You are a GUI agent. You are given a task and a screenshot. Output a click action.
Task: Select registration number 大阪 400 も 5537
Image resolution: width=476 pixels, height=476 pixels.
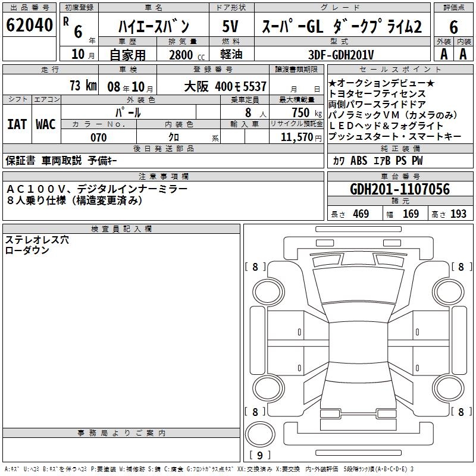click(x=226, y=86)
